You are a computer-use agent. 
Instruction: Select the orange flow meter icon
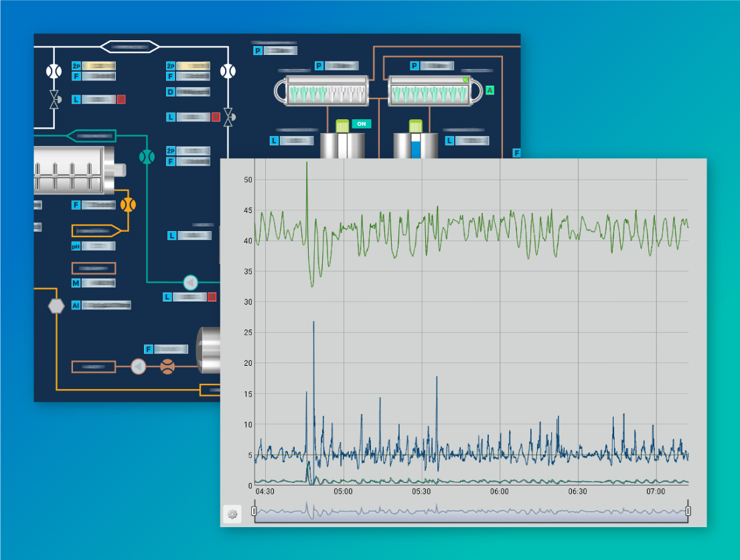[x=128, y=204]
